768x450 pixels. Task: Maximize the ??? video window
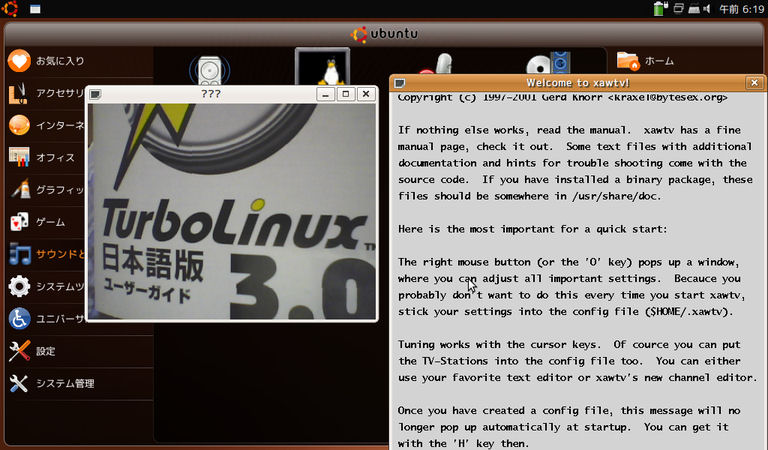(346, 94)
